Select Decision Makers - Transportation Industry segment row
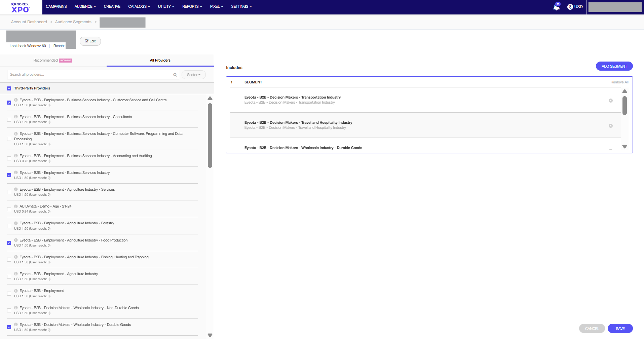This screenshot has width=644, height=339. tap(425, 100)
